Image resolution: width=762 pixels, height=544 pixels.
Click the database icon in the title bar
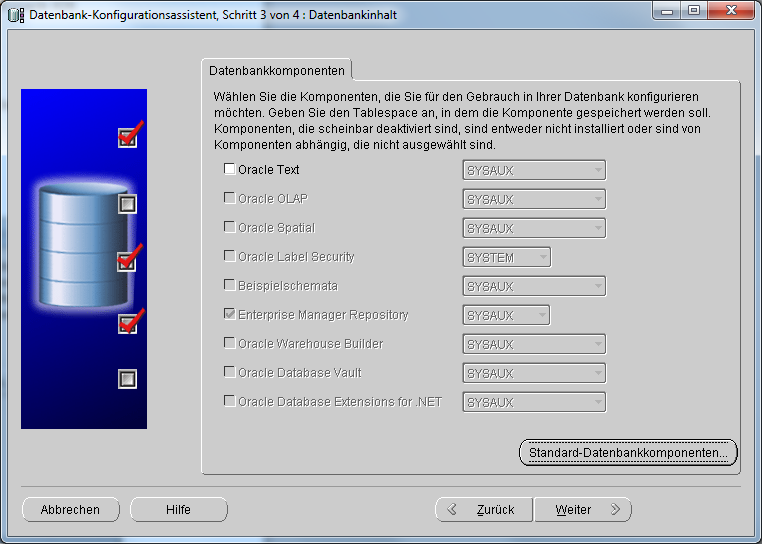16,15
